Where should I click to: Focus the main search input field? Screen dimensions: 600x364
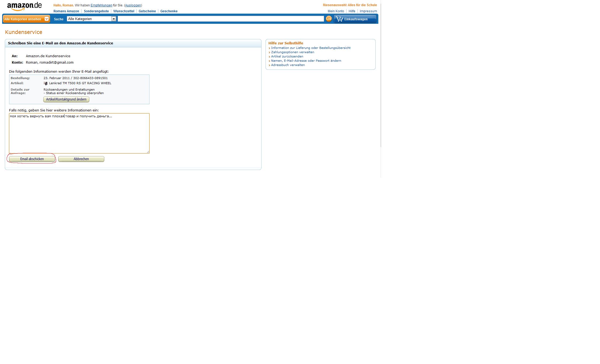(x=221, y=19)
